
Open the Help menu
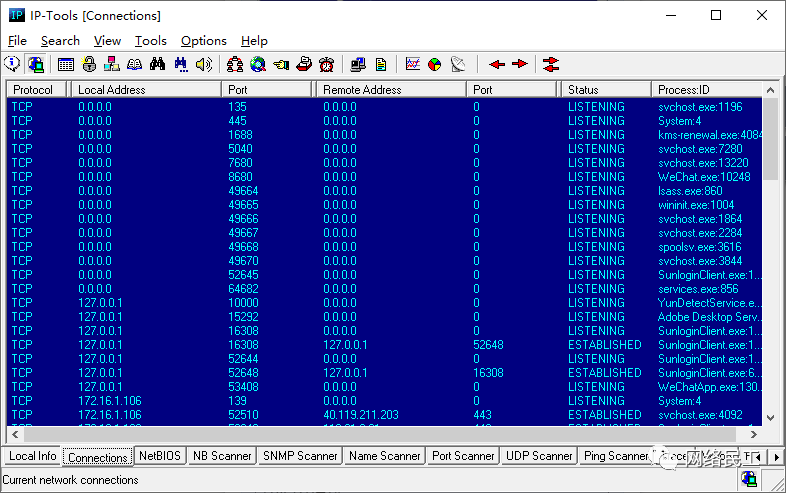click(x=254, y=41)
